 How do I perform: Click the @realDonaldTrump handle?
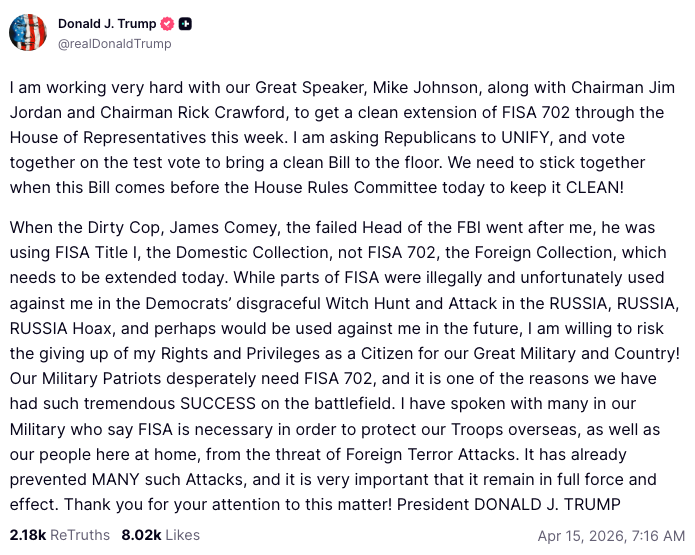pos(114,43)
